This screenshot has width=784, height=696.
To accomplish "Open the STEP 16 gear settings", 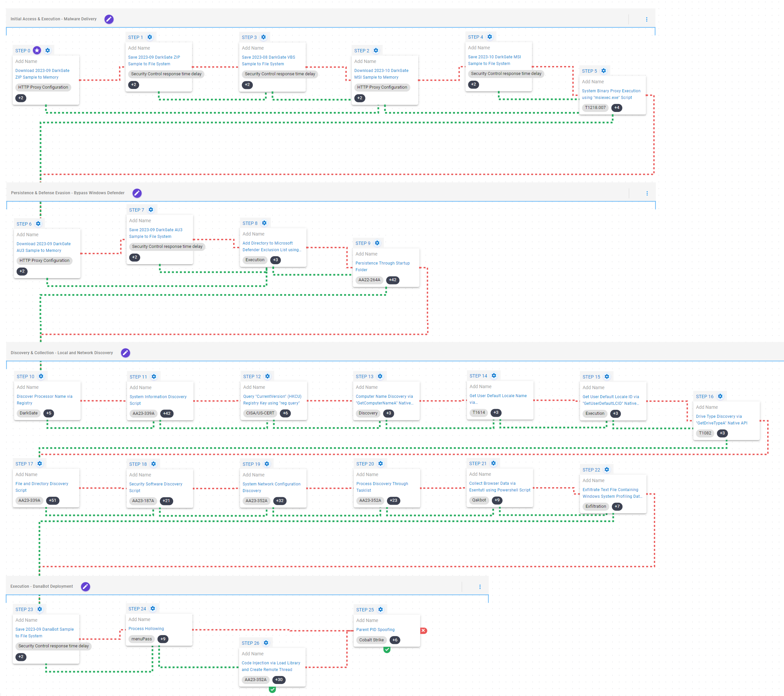I will [720, 396].
